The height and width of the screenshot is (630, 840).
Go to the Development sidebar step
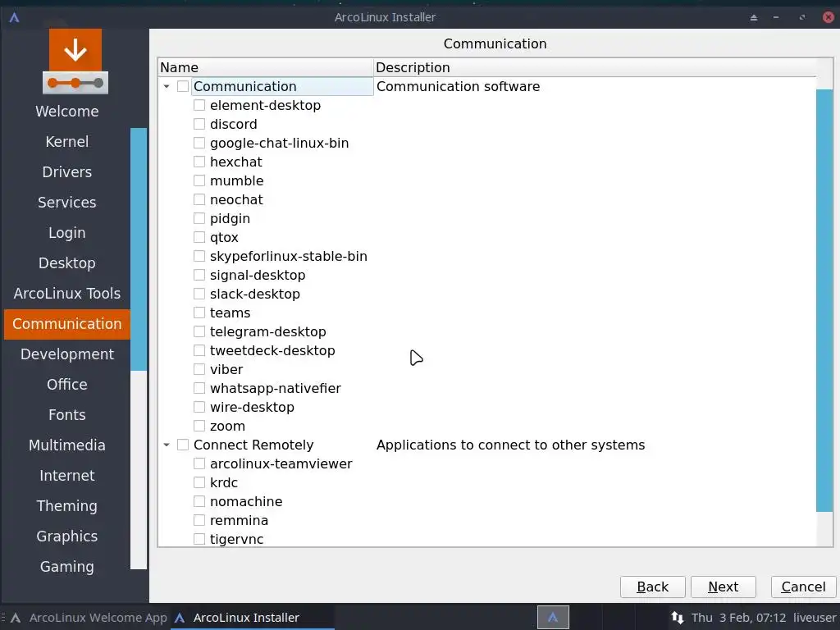tap(67, 354)
